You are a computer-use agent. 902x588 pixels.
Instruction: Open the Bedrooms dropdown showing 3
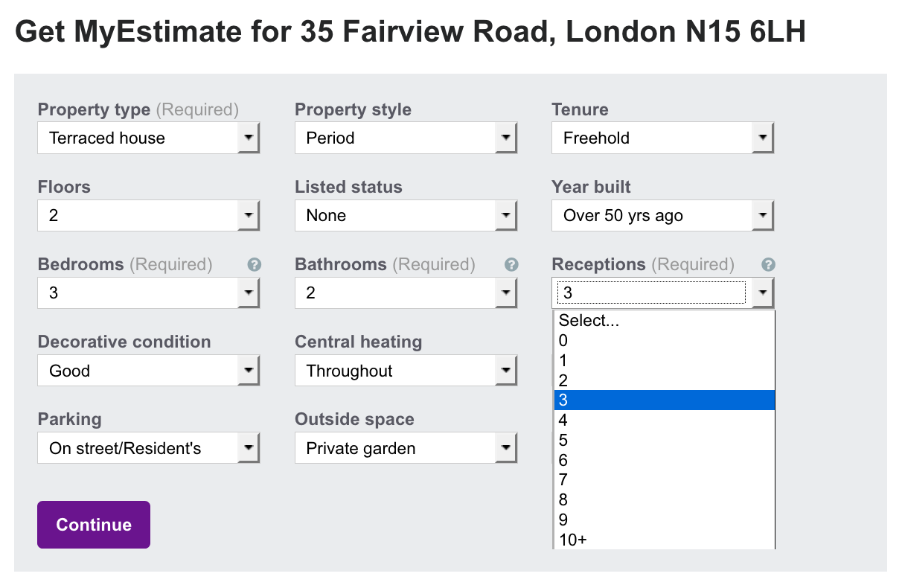coord(149,293)
